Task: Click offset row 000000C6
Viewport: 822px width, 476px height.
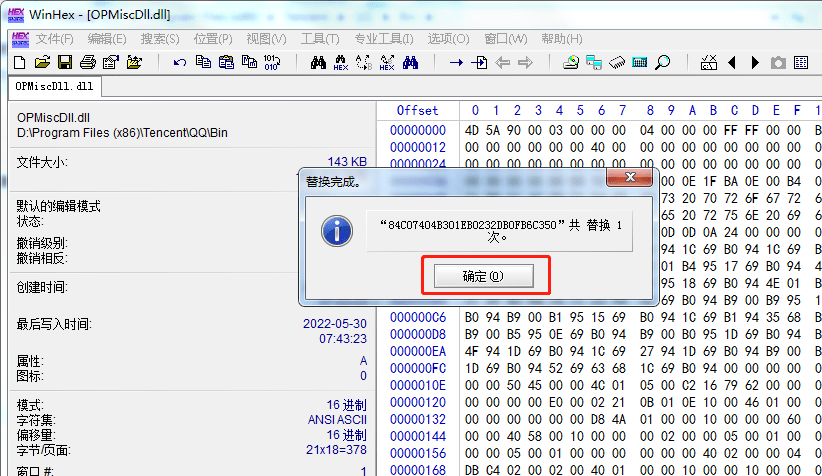Action: coord(418,317)
